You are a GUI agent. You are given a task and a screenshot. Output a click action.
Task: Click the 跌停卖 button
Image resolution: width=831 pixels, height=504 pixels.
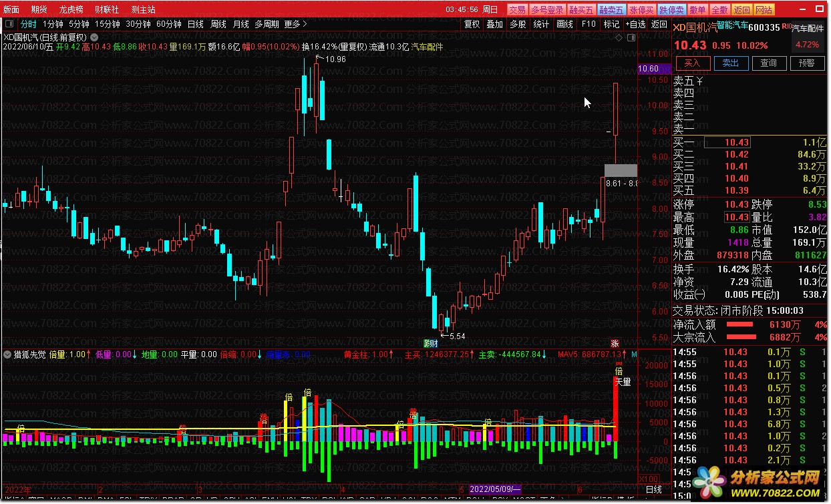click(671, 10)
